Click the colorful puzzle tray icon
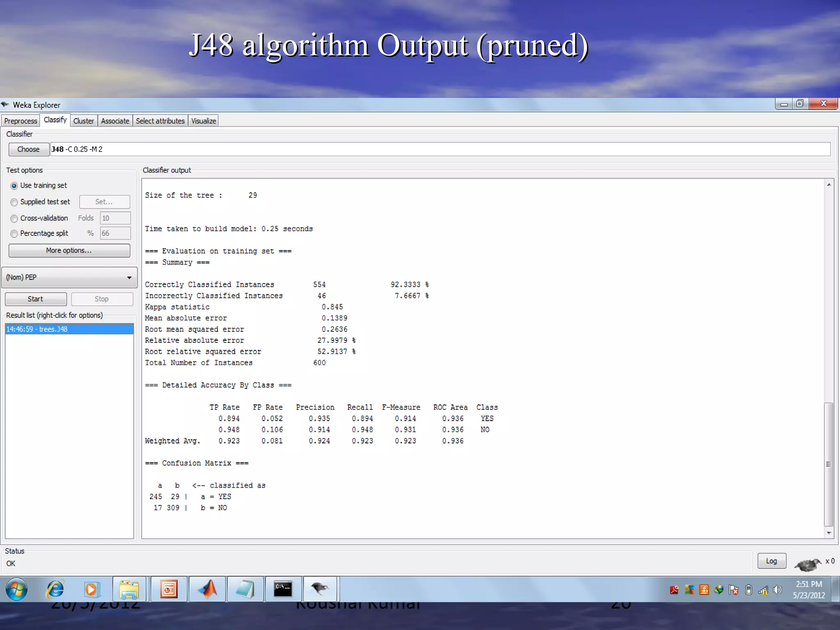This screenshot has height=630, width=840. 689,590
